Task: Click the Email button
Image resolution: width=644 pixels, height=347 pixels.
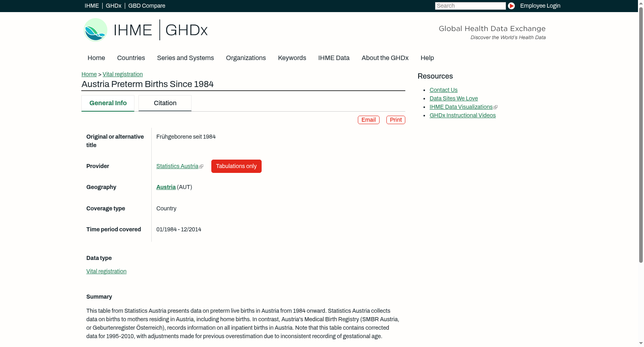Action: tap(369, 120)
